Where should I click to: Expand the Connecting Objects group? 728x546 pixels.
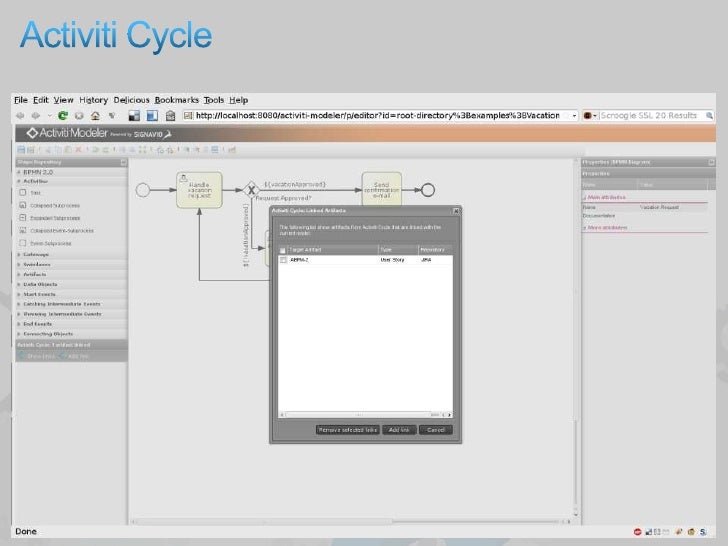tap(19, 334)
